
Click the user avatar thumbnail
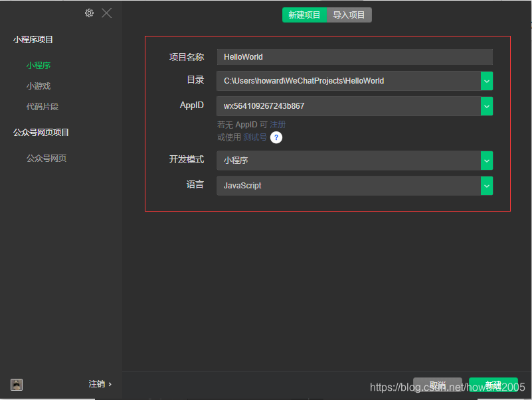pyautogui.click(x=17, y=384)
